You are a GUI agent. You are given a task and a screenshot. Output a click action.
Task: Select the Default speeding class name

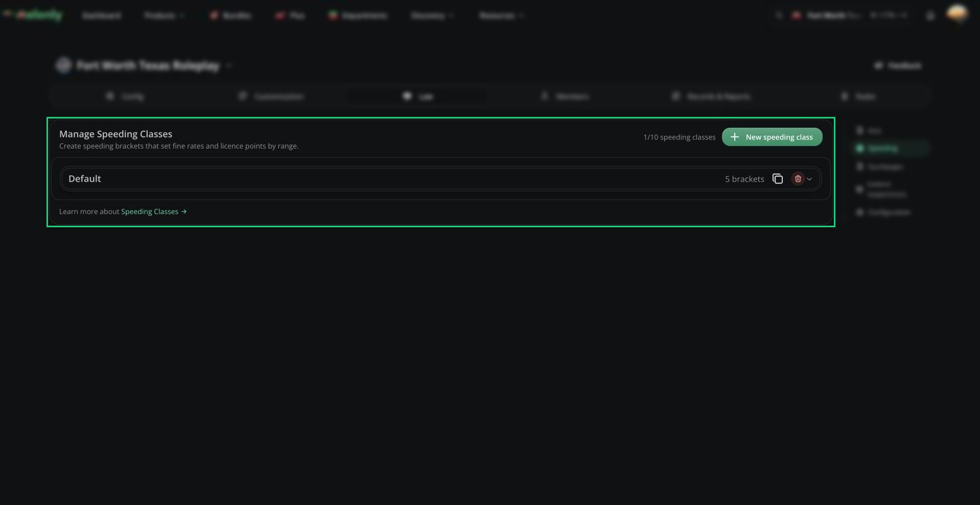click(85, 179)
